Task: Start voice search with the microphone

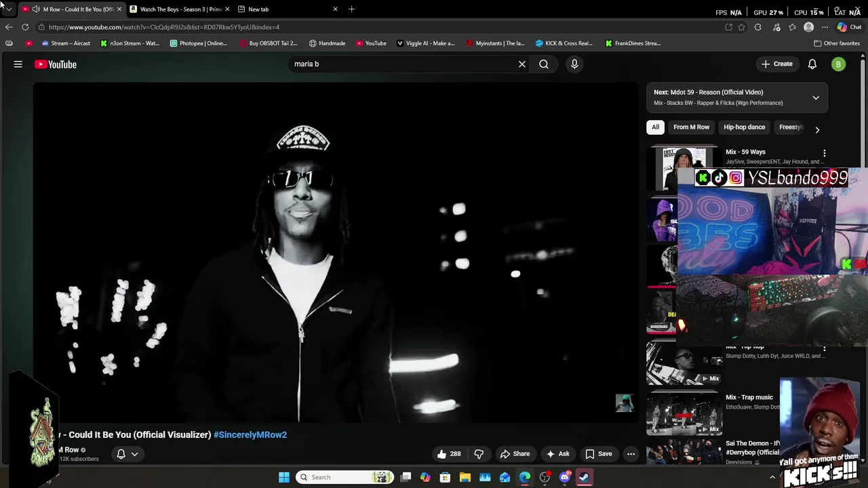Action: point(574,64)
